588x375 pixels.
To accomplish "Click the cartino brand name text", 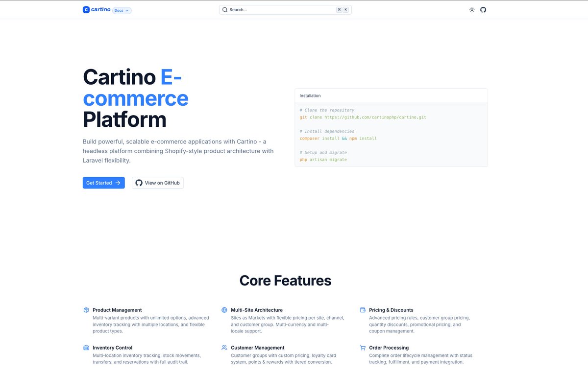I will pos(101,9).
